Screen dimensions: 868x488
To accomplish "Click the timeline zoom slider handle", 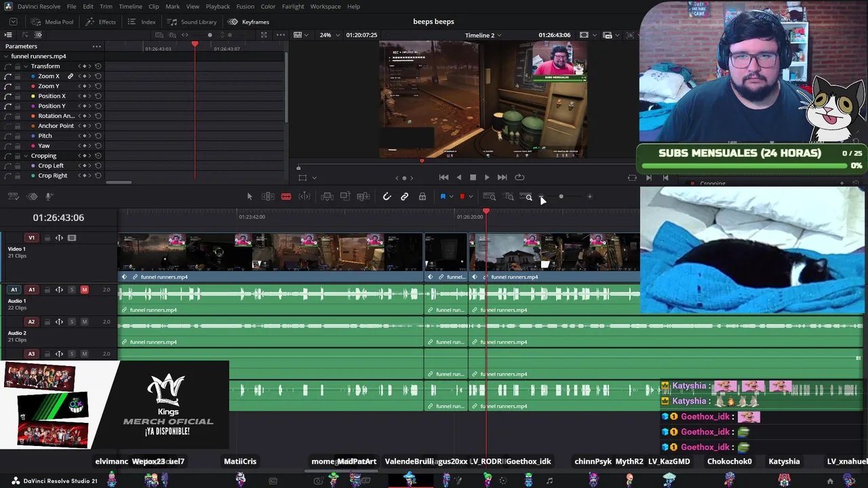I will (561, 197).
